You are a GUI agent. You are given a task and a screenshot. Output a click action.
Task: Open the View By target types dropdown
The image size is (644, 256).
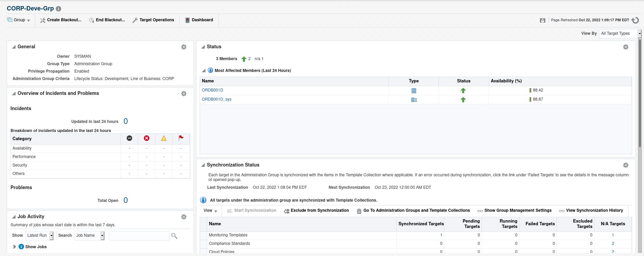click(639, 33)
